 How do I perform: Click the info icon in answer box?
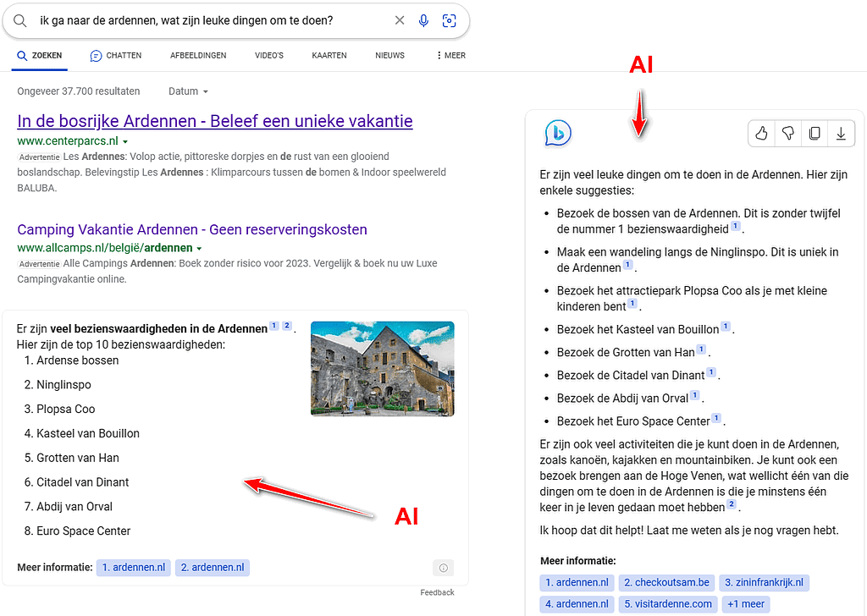coord(444,568)
